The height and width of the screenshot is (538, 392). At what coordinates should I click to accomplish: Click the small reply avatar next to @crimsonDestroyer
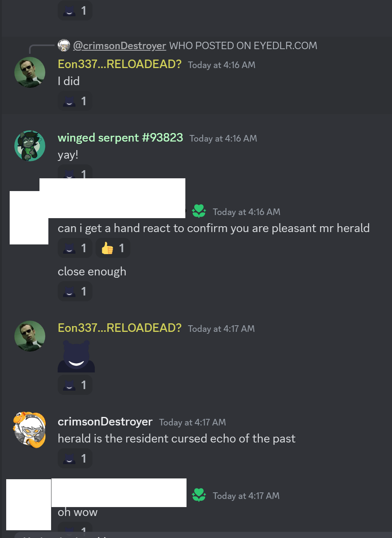(x=64, y=45)
